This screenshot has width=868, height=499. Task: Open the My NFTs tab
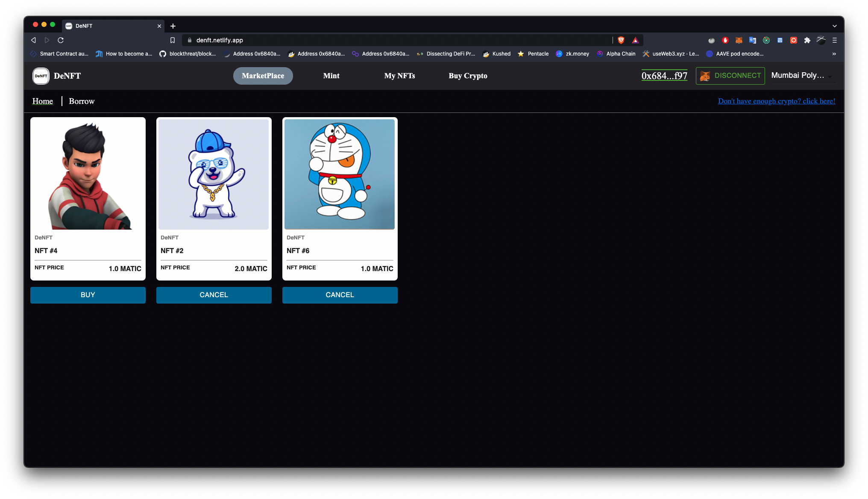coord(399,76)
